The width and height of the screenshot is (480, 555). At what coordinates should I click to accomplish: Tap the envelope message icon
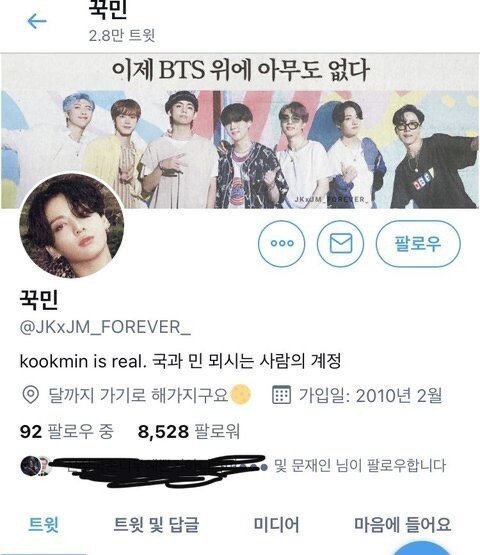341,244
